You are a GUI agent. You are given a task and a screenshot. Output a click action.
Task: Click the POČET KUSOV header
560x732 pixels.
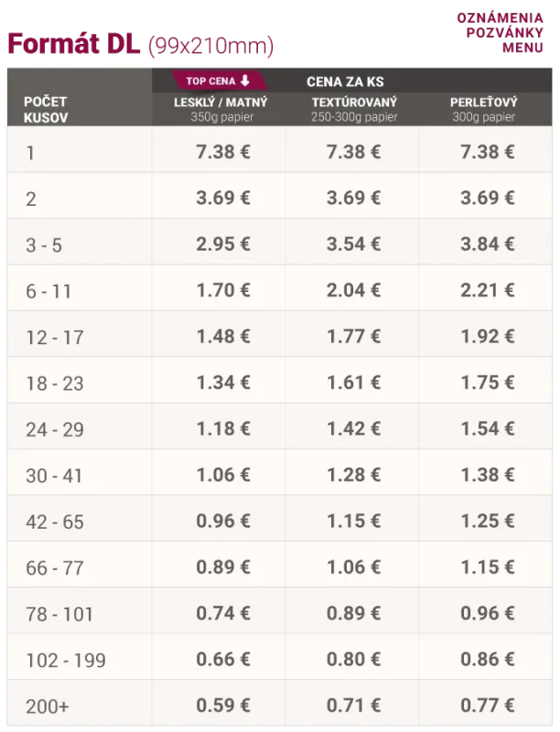tap(46, 110)
